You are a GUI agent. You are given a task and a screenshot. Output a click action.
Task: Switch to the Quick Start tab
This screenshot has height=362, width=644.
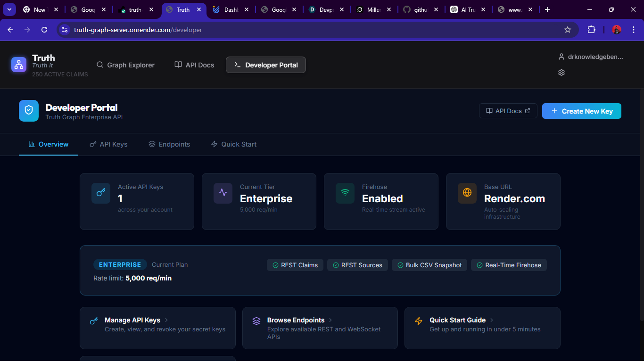pos(234,144)
